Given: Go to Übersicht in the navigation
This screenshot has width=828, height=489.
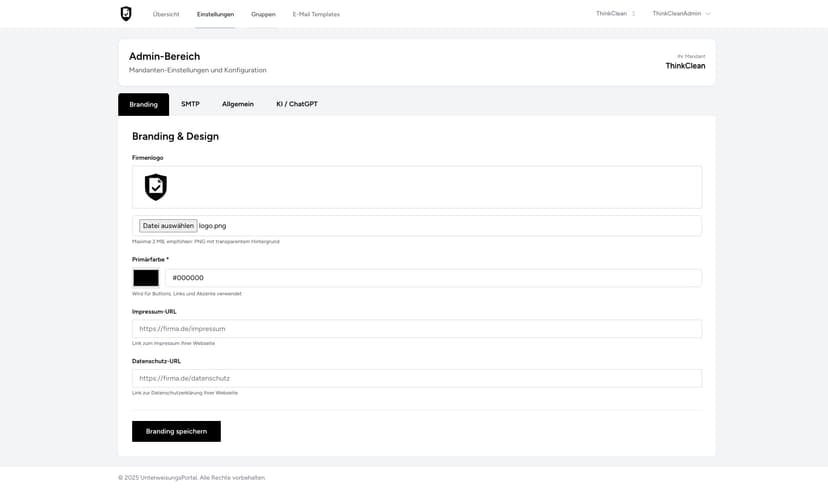Looking at the screenshot, I should coord(166,14).
